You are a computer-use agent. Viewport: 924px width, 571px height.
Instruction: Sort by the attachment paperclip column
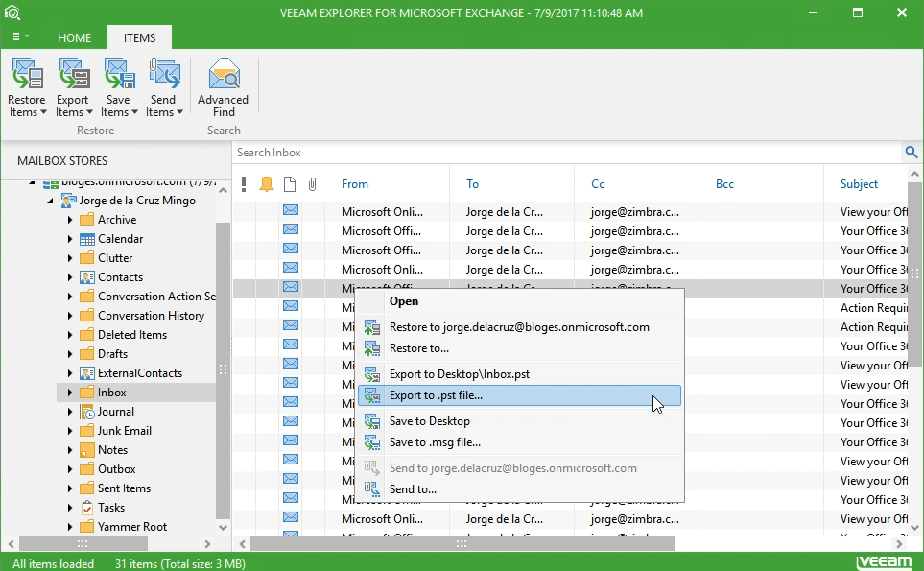(x=313, y=184)
